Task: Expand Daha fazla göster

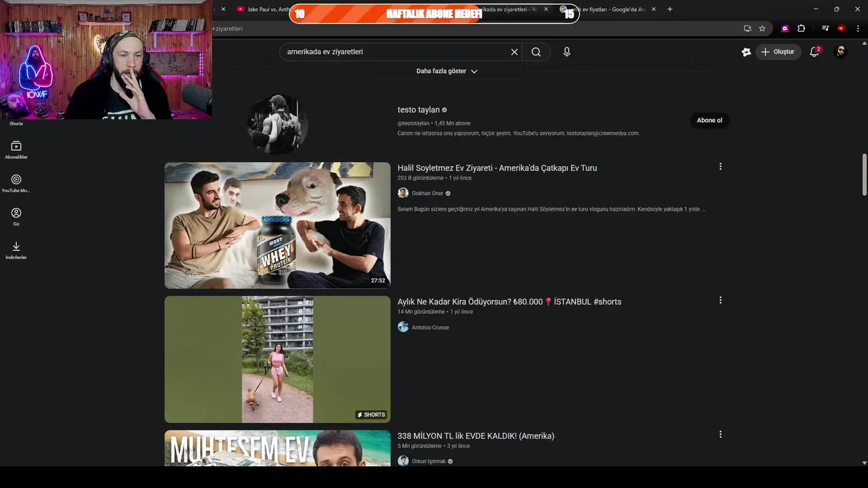Action: coord(447,71)
